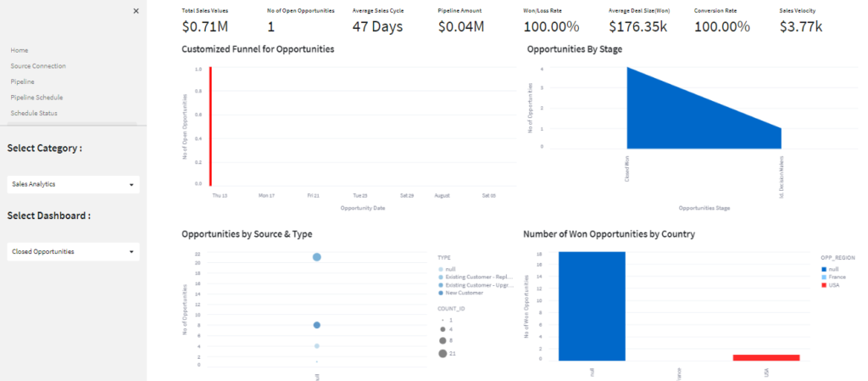Image resolution: width=868 pixels, height=381 pixels.
Task: Click the red USA bar in country chart
Action: pyautogui.click(x=766, y=357)
